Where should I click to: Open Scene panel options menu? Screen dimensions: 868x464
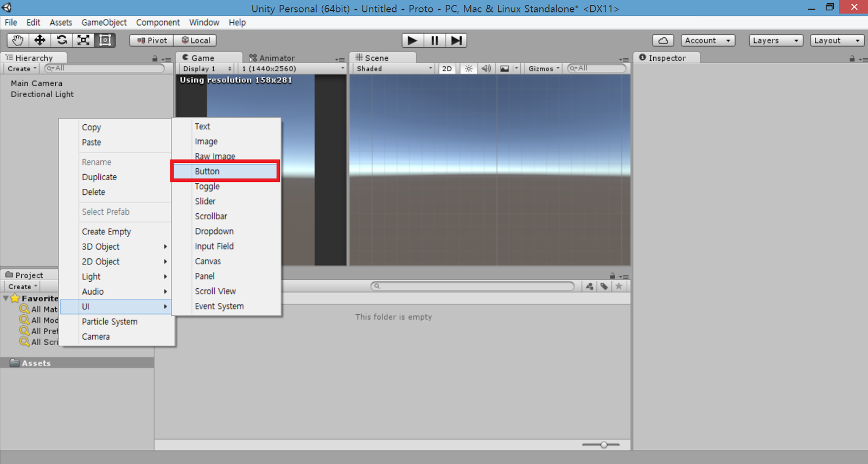624,59
